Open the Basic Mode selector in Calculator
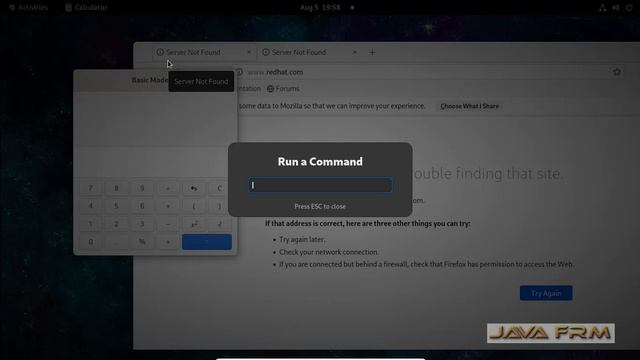 pyautogui.click(x=150, y=80)
